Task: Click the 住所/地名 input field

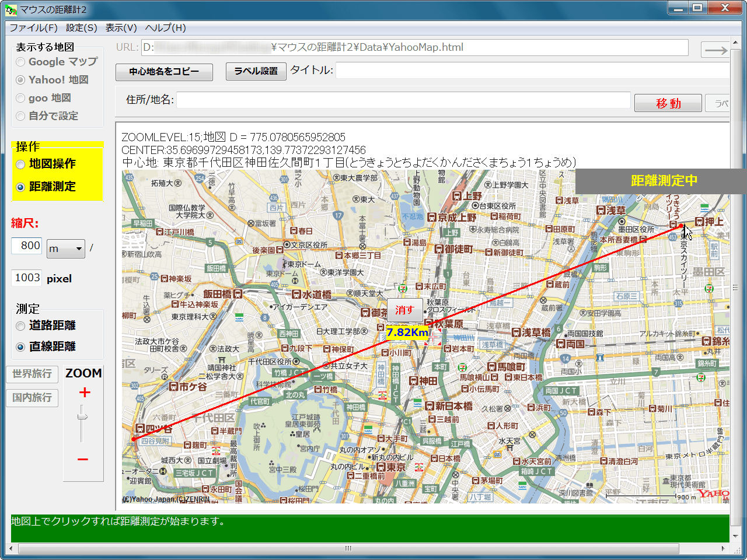Action: pos(403,100)
